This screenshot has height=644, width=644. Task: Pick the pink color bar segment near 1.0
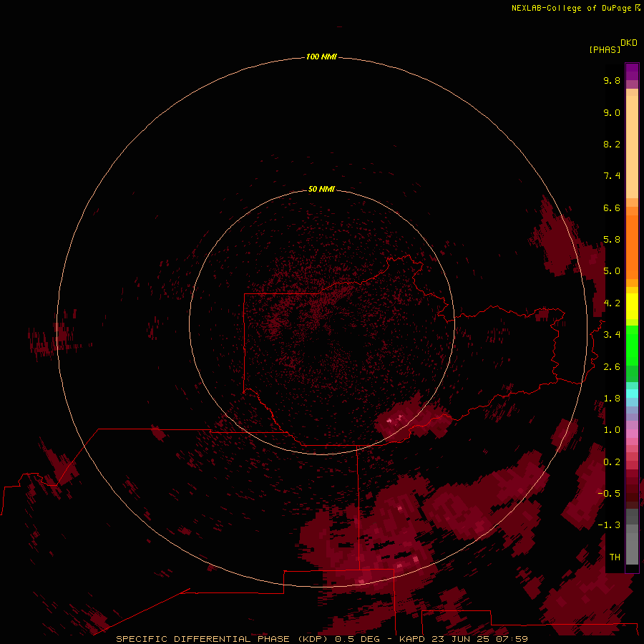click(632, 434)
